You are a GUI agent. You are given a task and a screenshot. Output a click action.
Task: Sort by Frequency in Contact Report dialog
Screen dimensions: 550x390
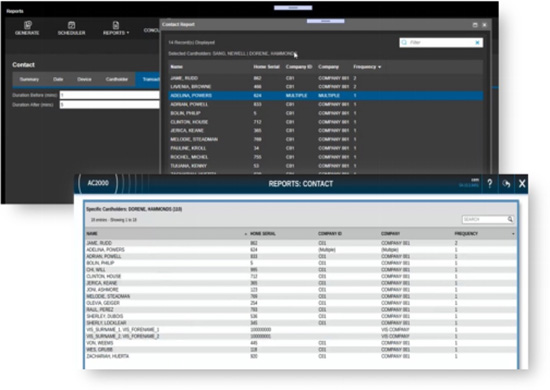pyautogui.click(x=367, y=67)
